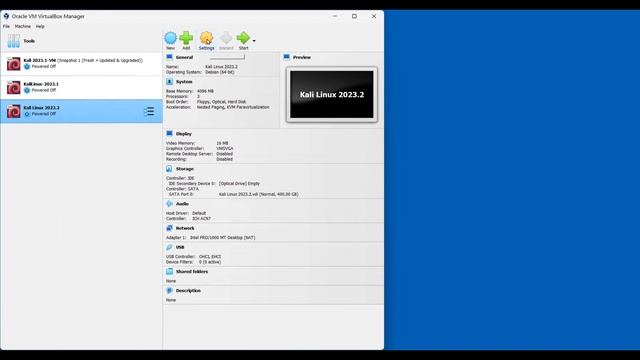
Task: Open the Display settings heading link
Action: click(x=184, y=134)
